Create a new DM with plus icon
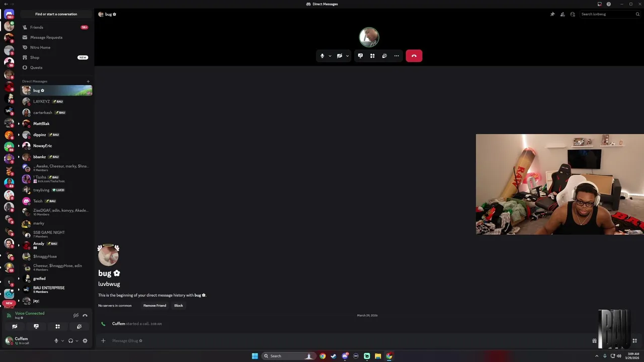 (x=88, y=81)
